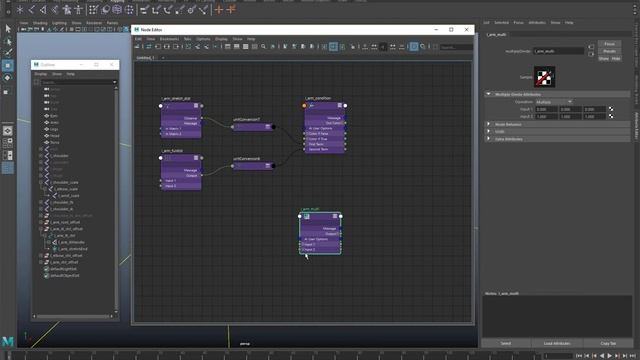The image size is (640, 360).
Task: Click the upper input connection icon beside multiplyDivide field
Action: [x=591, y=47]
